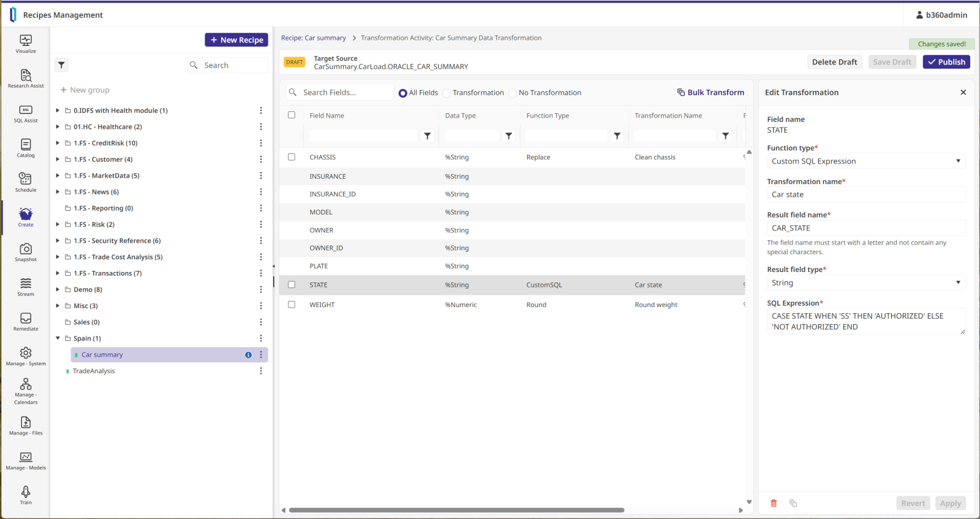Click the horizontal scrollbar under the fields table

[x=456, y=510]
